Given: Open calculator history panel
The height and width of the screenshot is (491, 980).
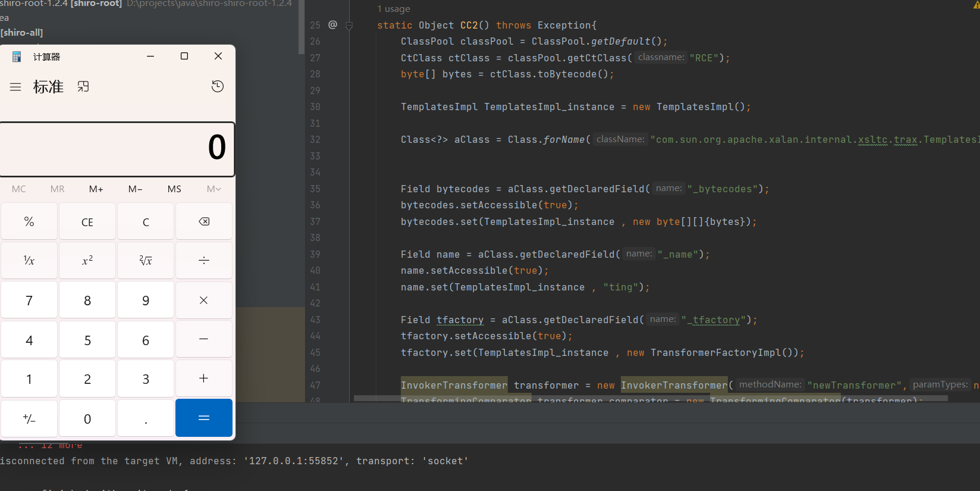Looking at the screenshot, I should point(218,86).
